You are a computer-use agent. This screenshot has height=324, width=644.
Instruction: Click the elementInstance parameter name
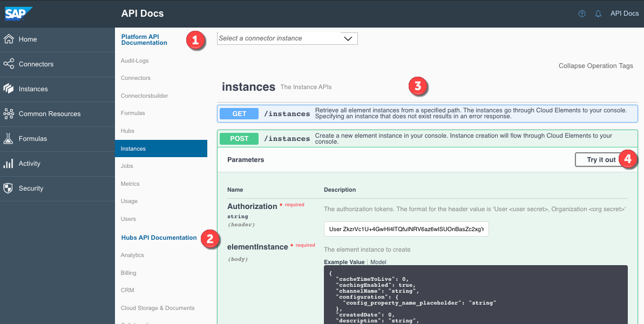[x=257, y=247]
